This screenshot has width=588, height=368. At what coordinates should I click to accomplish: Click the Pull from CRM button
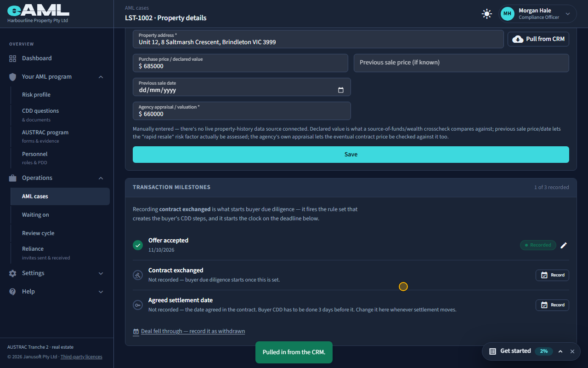pyautogui.click(x=538, y=39)
